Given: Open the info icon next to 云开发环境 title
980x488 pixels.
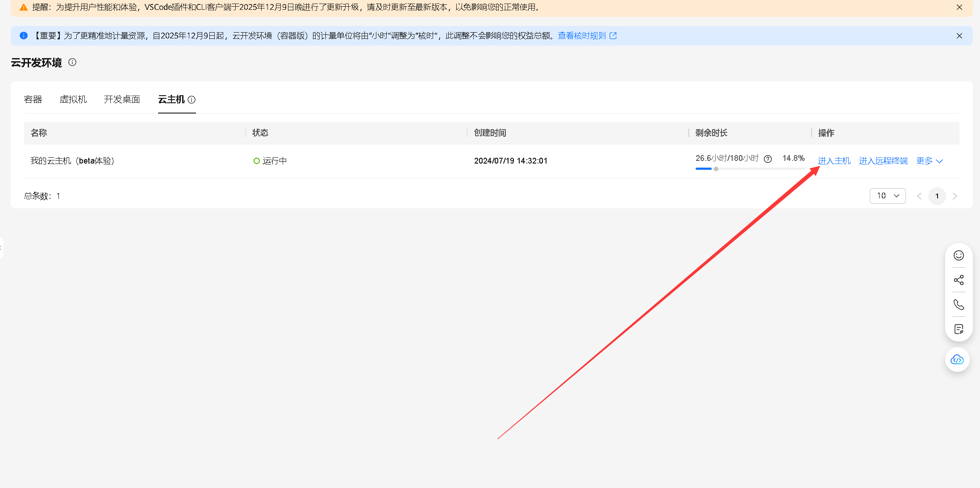Looking at the screenshot, I should (x=72, y=62).
